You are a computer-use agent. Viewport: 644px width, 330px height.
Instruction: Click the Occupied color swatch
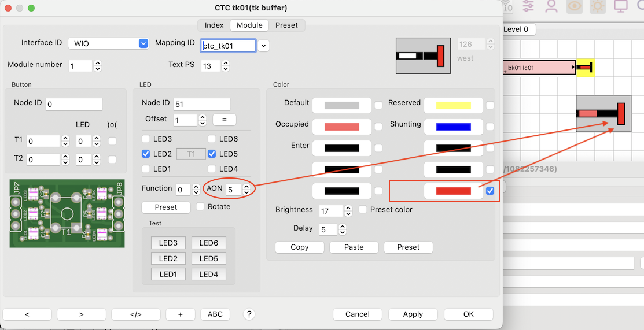[x=341, y=127]
